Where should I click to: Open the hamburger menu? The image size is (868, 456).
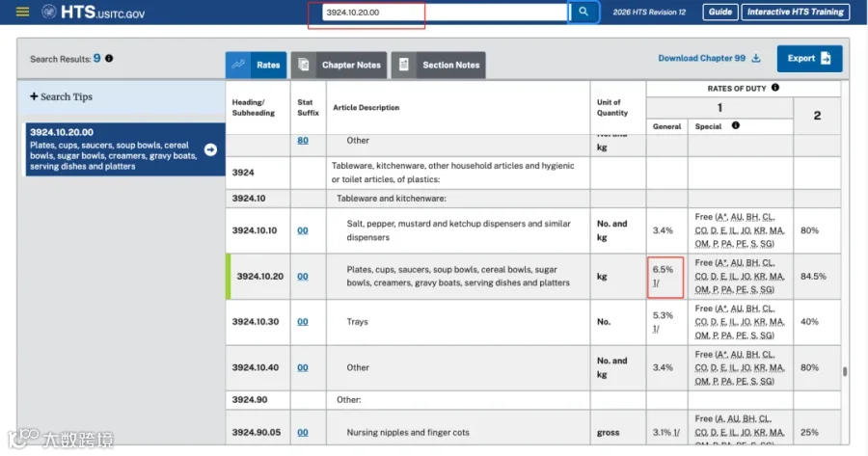23,12
